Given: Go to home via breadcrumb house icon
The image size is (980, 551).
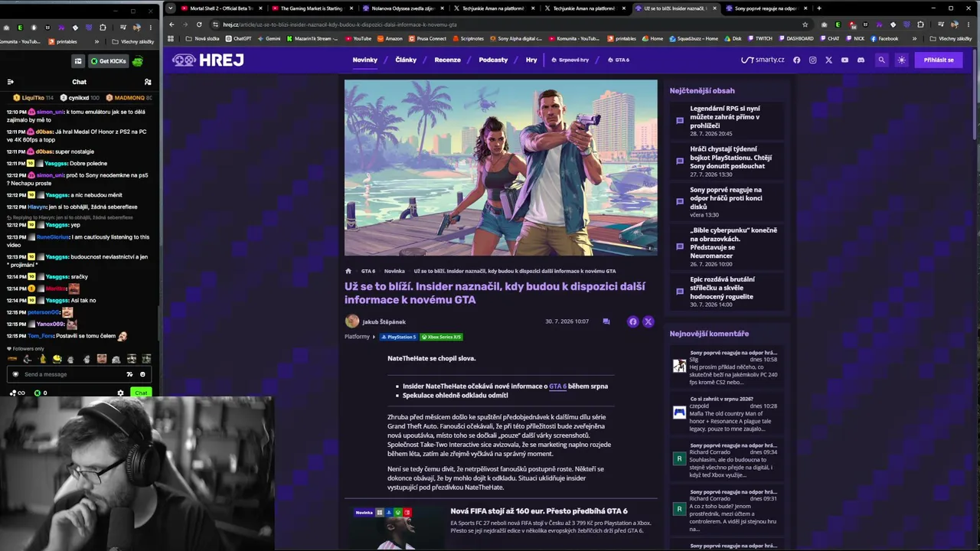Looking at the screenshot, I should 348,271.
